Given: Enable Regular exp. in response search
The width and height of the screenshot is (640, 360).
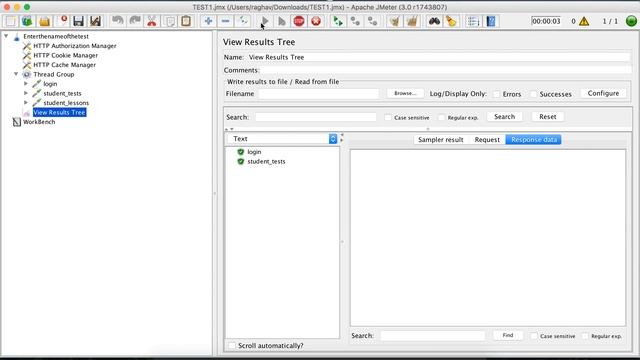Looking at the screenshot, I should 585,336.
